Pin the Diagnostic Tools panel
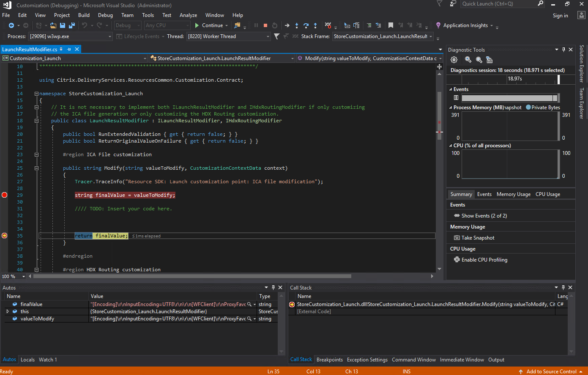 pos(563,50)
